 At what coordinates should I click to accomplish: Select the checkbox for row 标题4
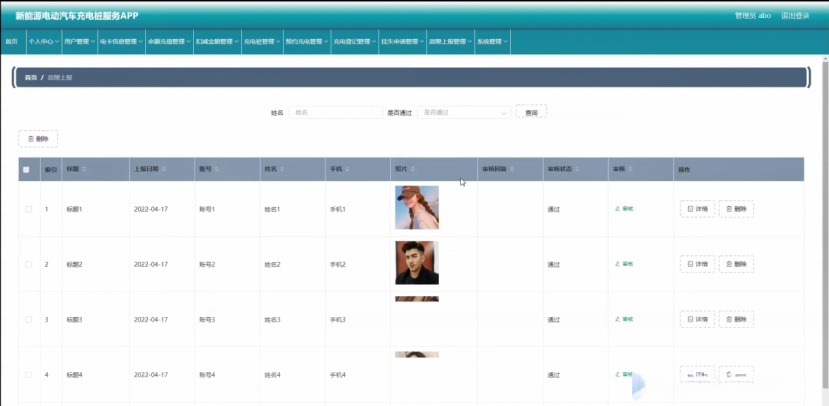(29, 375)
